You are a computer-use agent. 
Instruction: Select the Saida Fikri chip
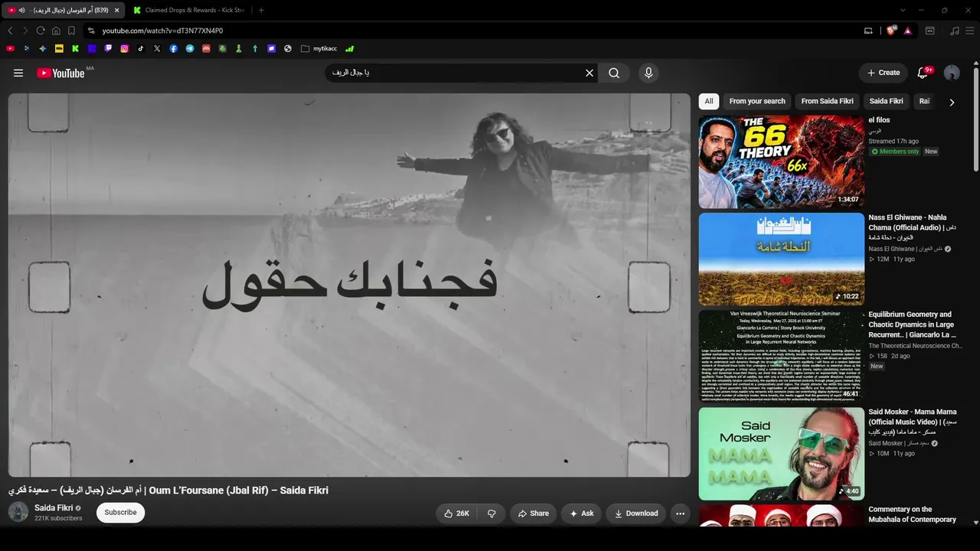coord(886,101)
